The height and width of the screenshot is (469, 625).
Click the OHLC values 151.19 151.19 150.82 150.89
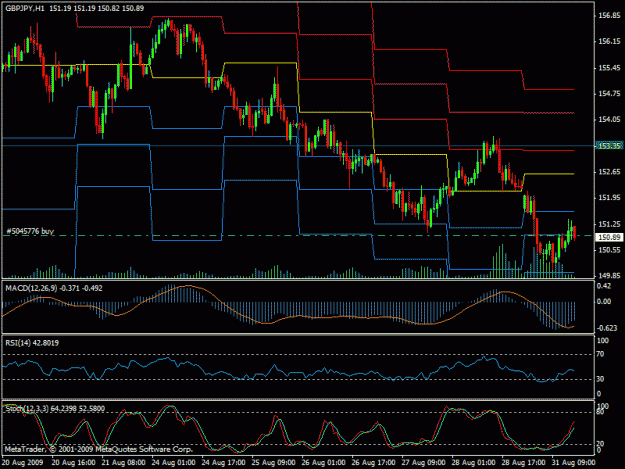click(x=96, y=8)
